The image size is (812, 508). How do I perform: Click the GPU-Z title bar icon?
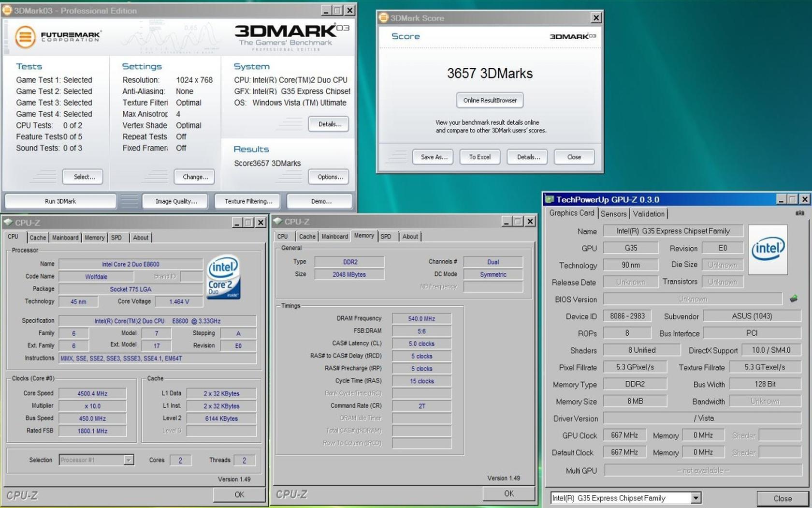[550, 199]
